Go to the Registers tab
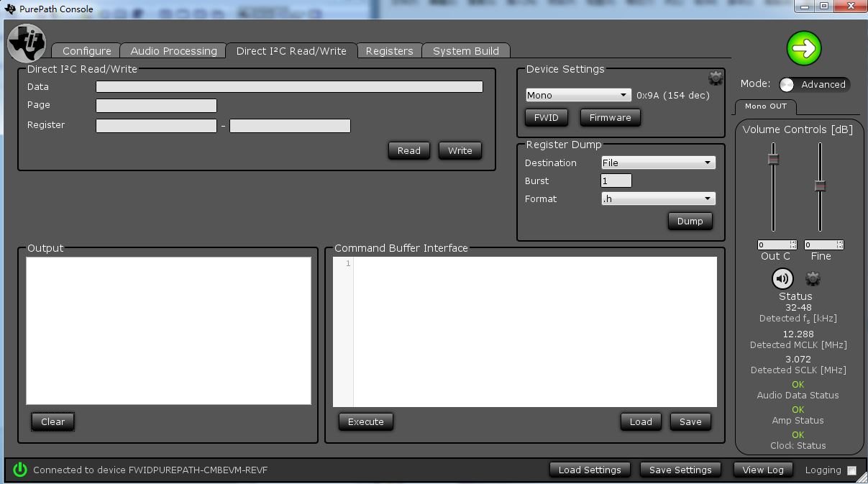 (x=389, y=51)
